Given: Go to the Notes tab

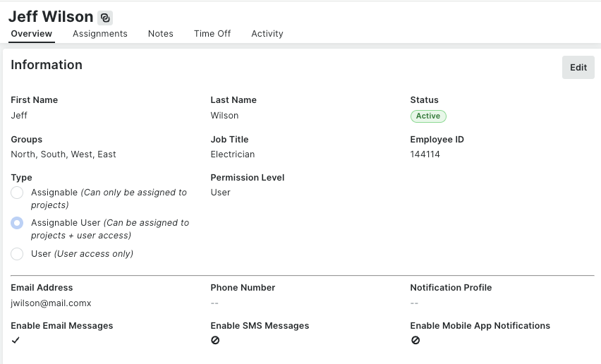Looking at the screenshot, I should tap(161, 34).
